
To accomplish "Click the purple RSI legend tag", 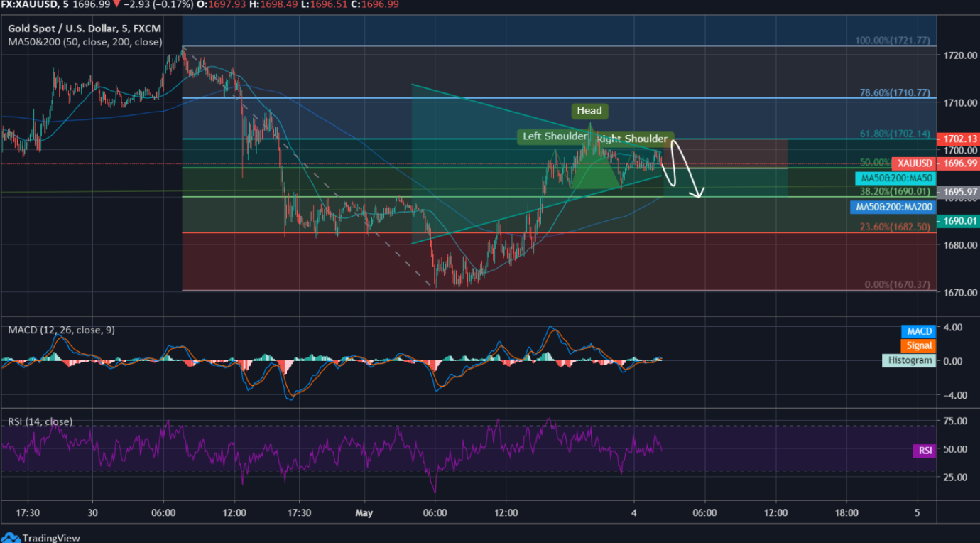I will (x=925, y=450).
